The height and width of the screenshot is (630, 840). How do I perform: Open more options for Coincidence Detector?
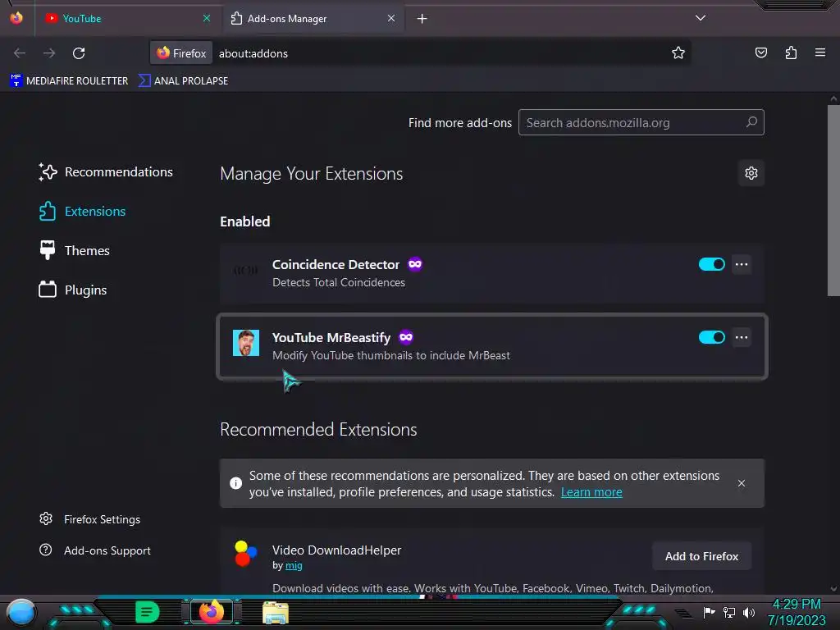[742, 264]
